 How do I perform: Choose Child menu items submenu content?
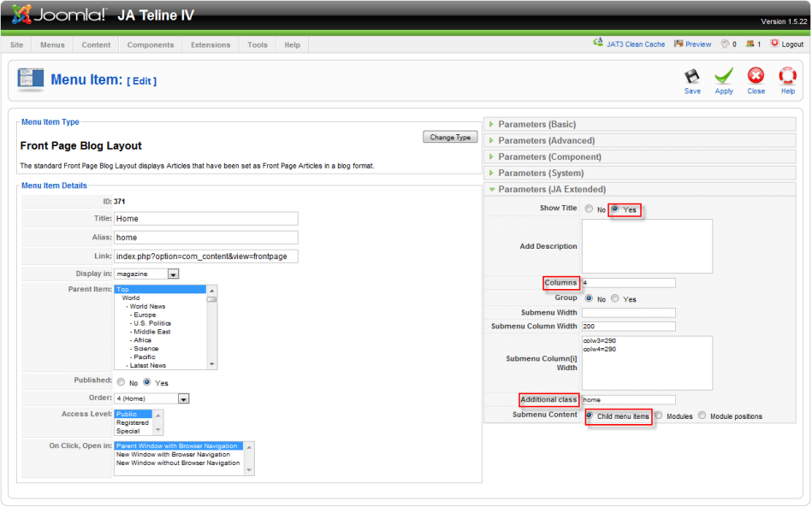590,416
